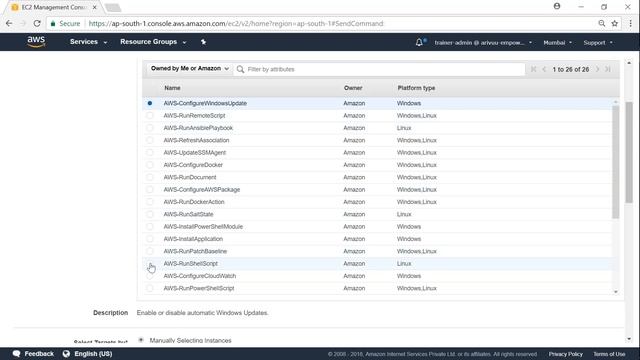Sort by Owner column header
This screenshot has width=640, height=360.
(353, 88)
